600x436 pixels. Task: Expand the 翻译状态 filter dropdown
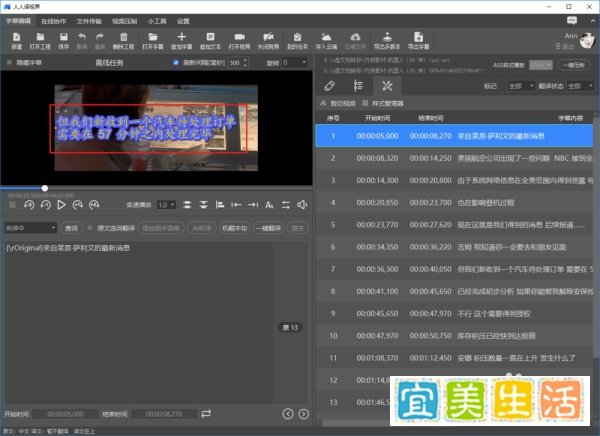click(x=580, y=86)
